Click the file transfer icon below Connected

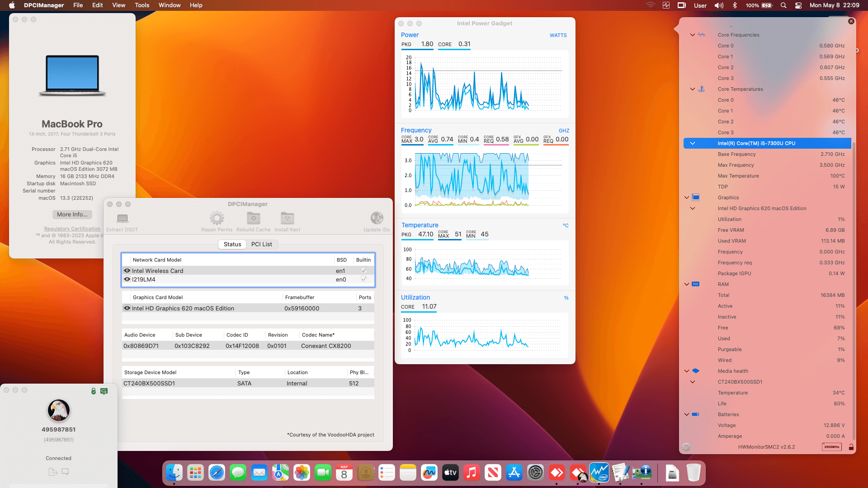[x=53, y=472]
